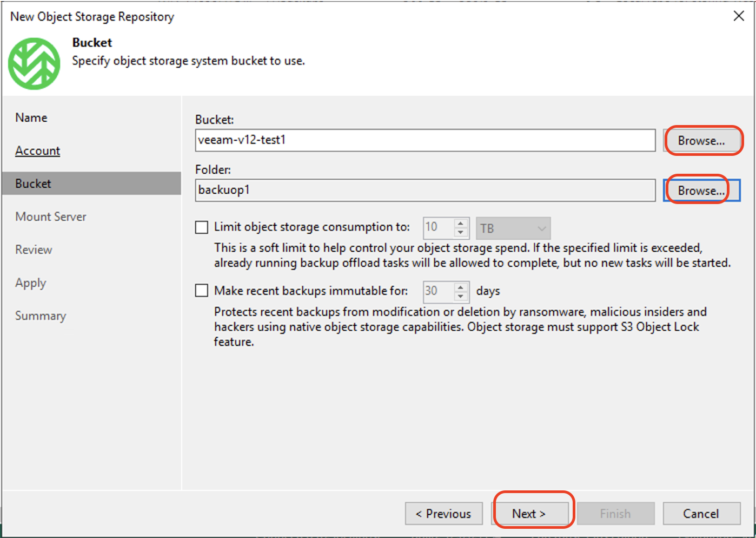Click 'Specify object storage system bucket to use.' text

point(189,61)
